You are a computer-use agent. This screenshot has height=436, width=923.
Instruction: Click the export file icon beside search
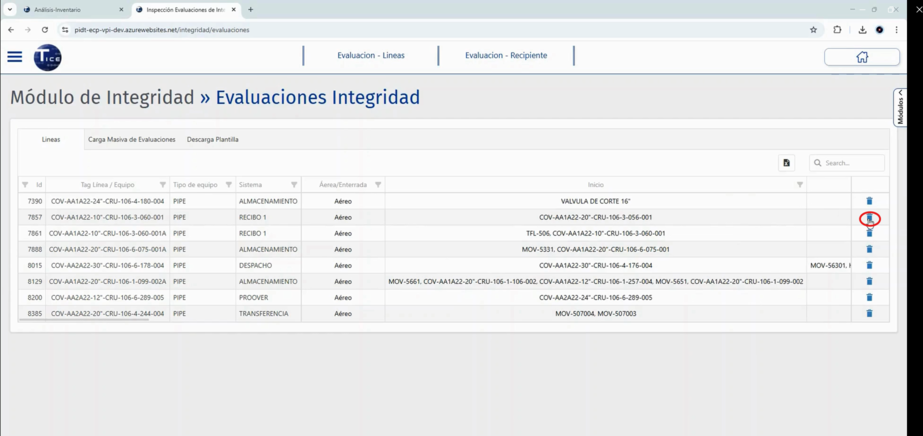click(x=786, y=163)
